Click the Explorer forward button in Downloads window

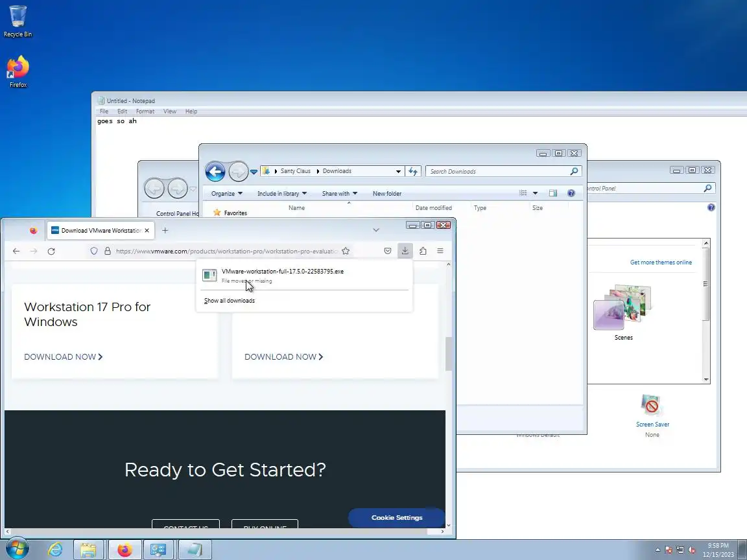(238, 171)
